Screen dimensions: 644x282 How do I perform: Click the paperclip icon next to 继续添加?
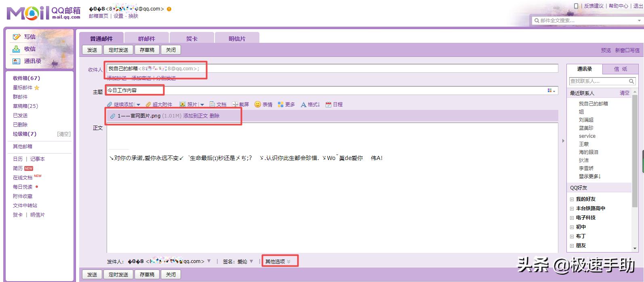pyautogui.click(x=109, y=104)
